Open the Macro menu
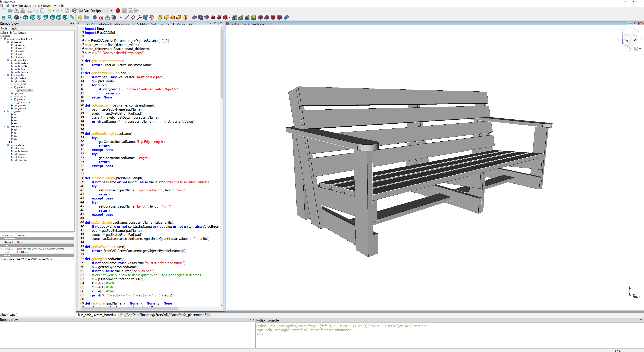The width and height of the screenshot is (644, 352). 29,6
